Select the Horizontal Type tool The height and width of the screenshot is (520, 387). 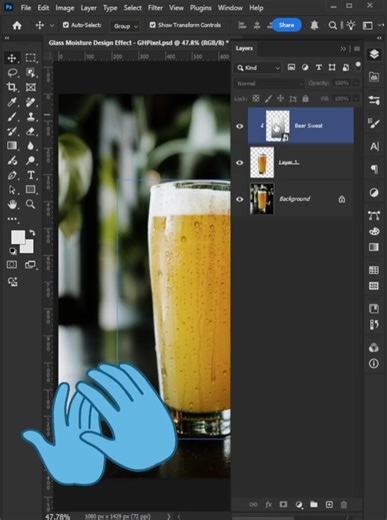tap(31, 175)
